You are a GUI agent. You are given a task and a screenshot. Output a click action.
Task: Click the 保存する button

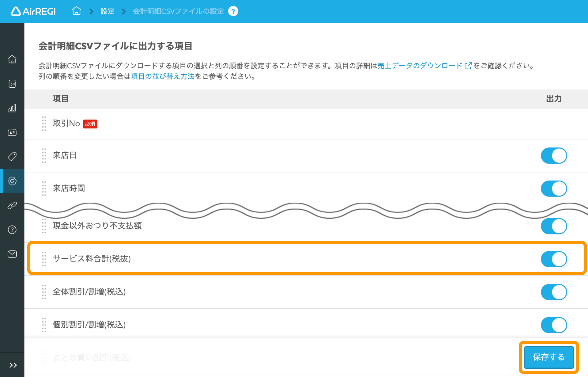click(x=548, y=357)
